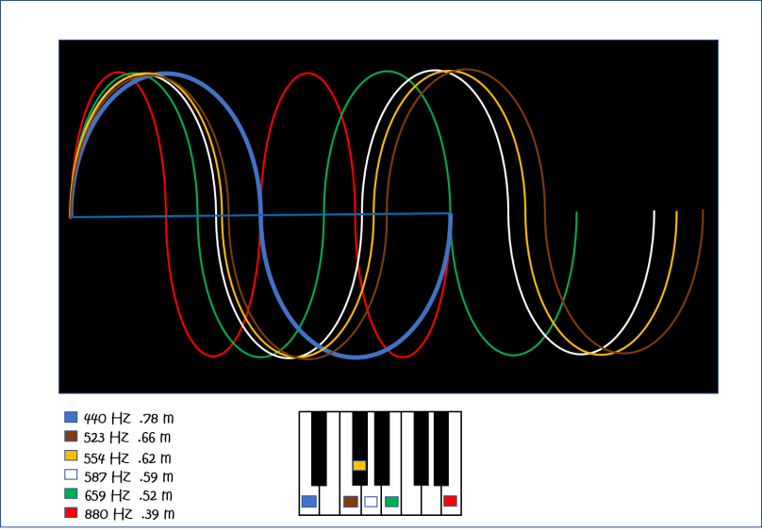Click the "880 Hz .39 m" legend label

(x=128, y=514)
